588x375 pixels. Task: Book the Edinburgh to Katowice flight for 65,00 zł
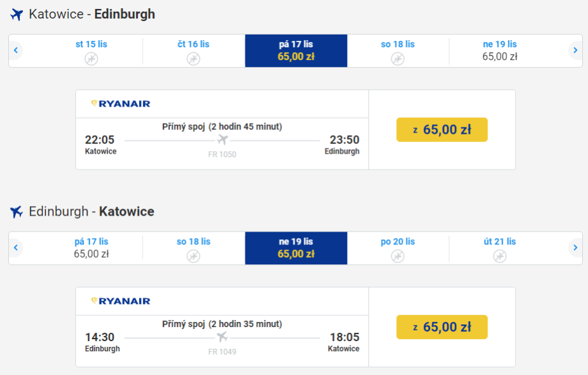coord(442,327)
